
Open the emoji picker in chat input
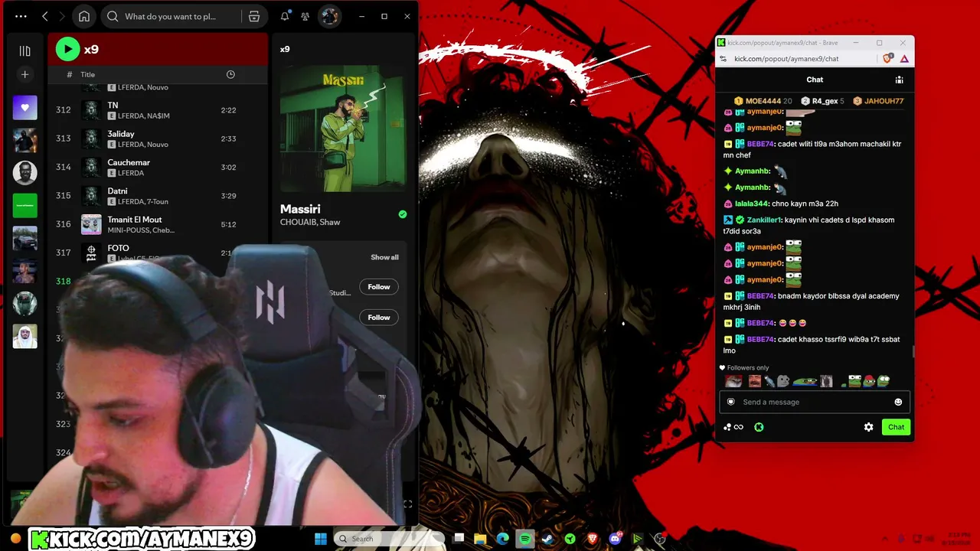898,402
